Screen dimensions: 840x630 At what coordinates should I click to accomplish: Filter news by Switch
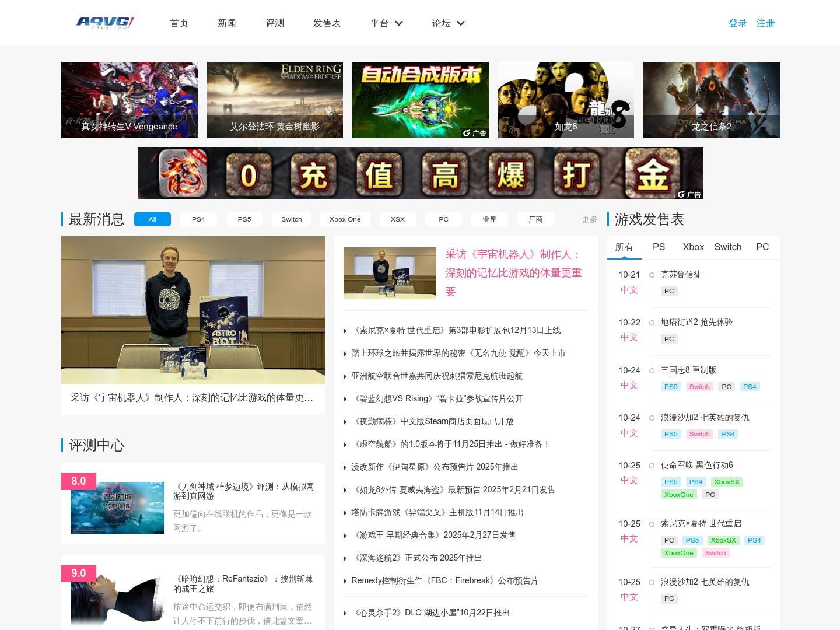(292, 219)
